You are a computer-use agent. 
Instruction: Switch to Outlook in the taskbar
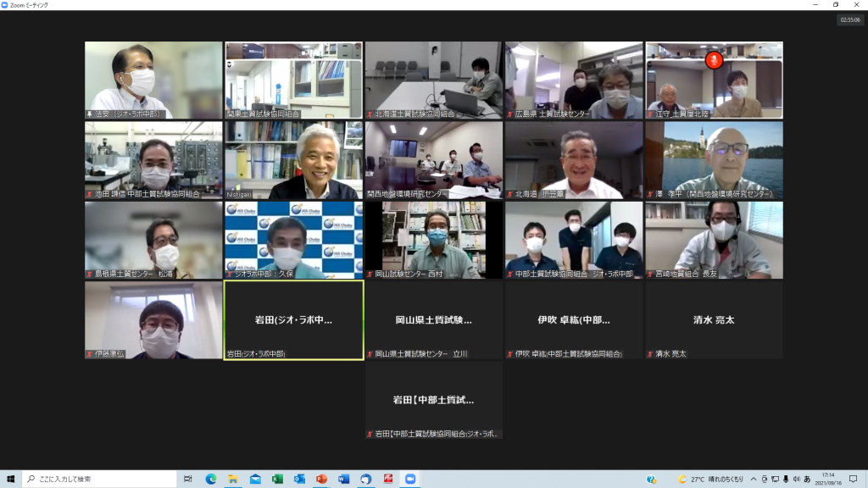pyautogui.click(x=299, y=479)
